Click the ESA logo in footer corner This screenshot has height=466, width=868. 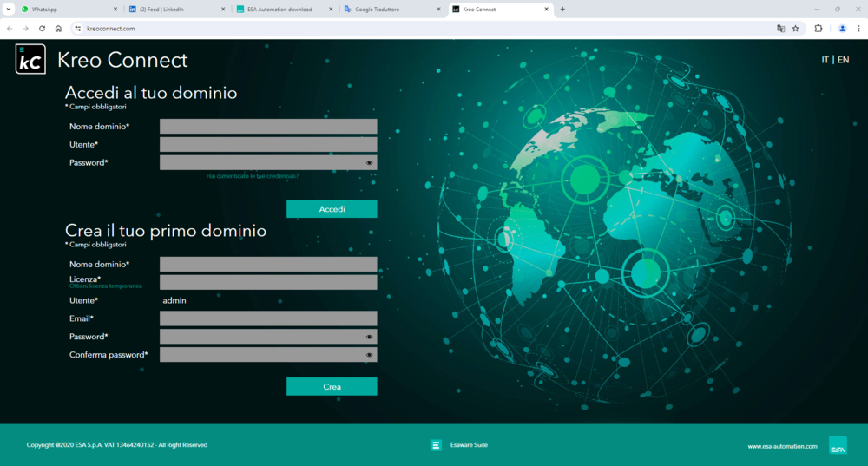pos(838,445)
